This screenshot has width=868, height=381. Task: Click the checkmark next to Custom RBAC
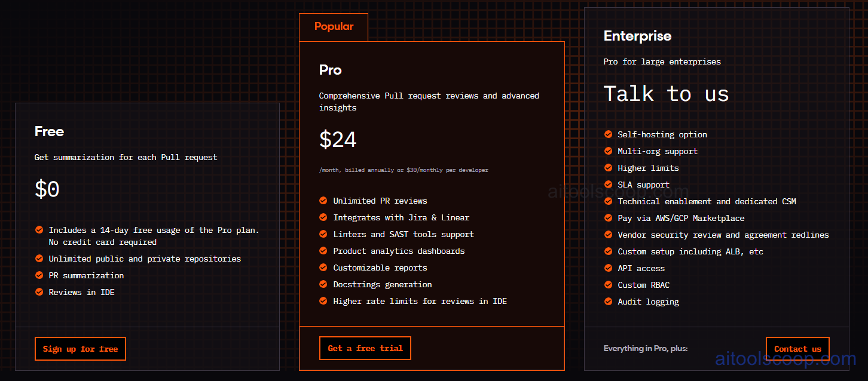click(x=608, y=285)
